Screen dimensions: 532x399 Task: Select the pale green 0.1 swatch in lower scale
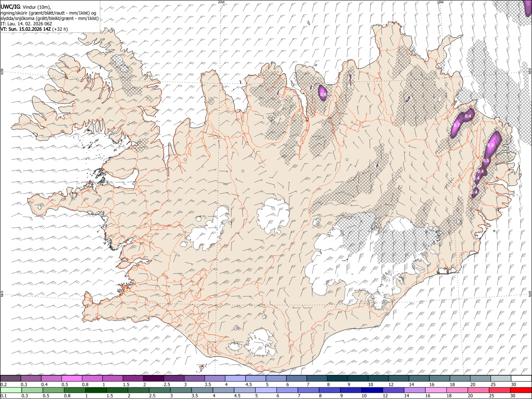pyautogui.click(x=11, y=390)
